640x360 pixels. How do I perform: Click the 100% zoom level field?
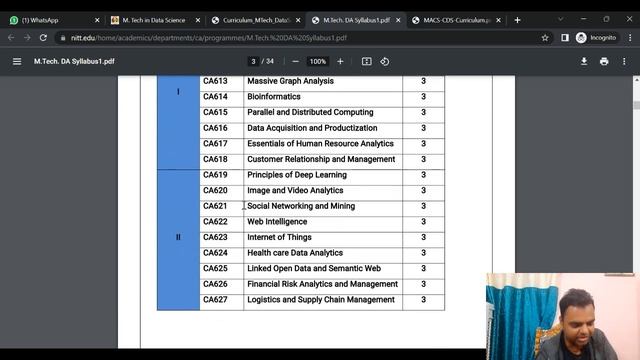tap(318, 62)
